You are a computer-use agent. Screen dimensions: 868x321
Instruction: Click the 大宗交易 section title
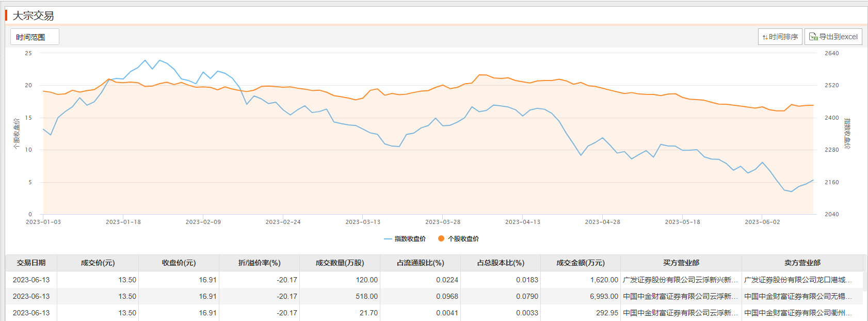[x=33, y=16]
